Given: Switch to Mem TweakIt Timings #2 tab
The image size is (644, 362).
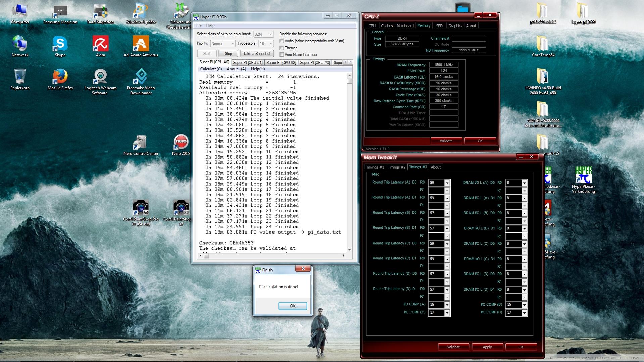Looking at the screenshot, I should (x=396, y=167).
